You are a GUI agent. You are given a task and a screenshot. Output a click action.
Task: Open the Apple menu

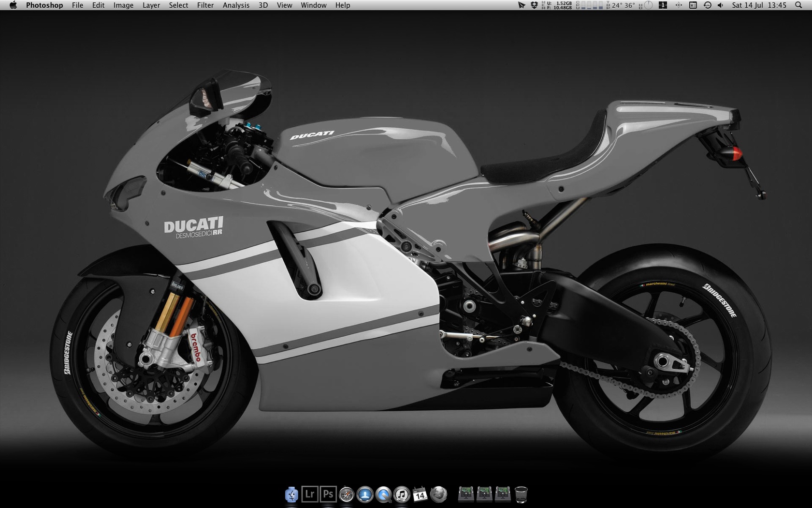pos(13,5)
